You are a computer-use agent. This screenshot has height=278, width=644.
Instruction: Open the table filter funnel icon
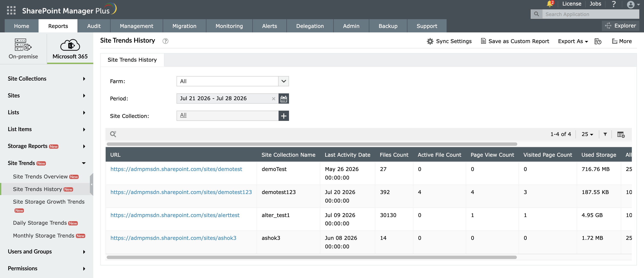coord(605,134)
